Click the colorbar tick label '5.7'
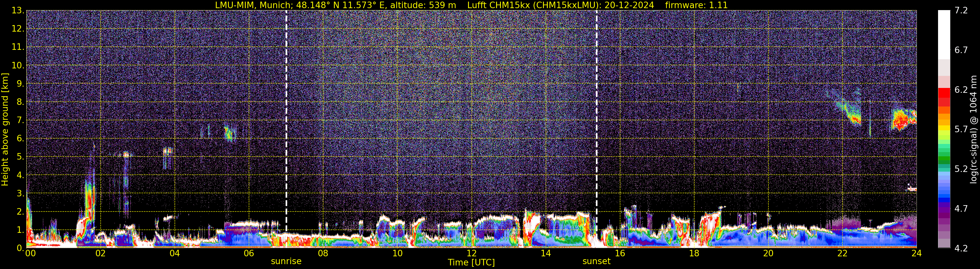This screenshot has height=269, width=980. coord(961,129)
